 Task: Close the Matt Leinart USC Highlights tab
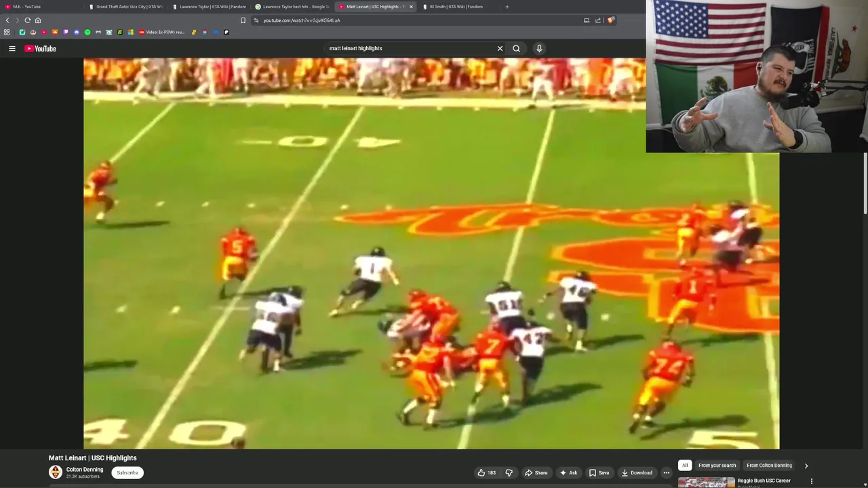coord(410,7)
